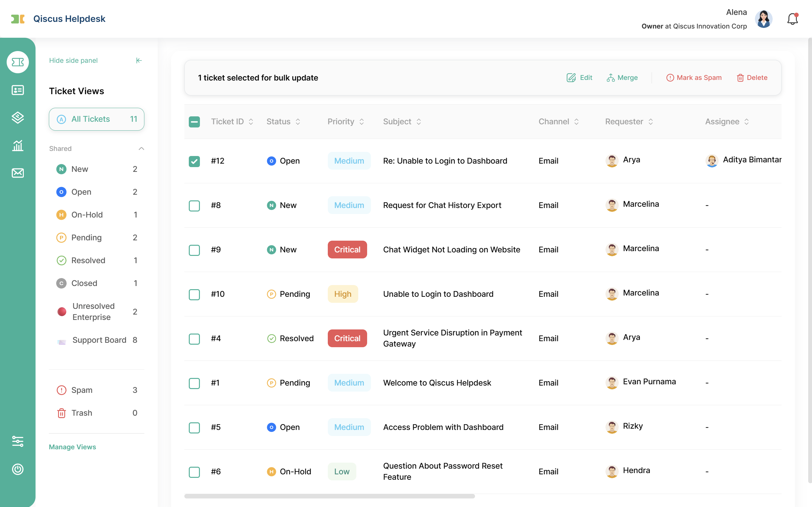
Task: Click the Merge bulk action
Action: click(623, 78)
